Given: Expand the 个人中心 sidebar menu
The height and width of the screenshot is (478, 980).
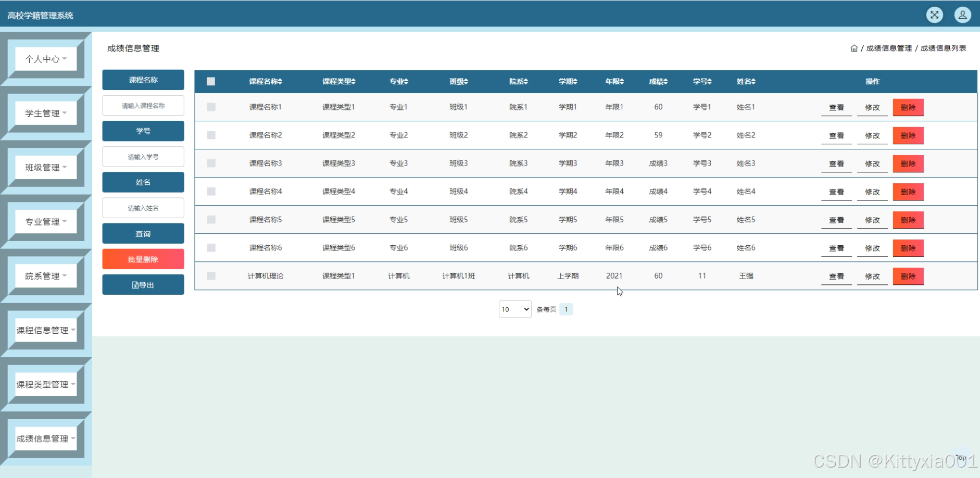Looking at the screenshot, I should tap(46, 59).
